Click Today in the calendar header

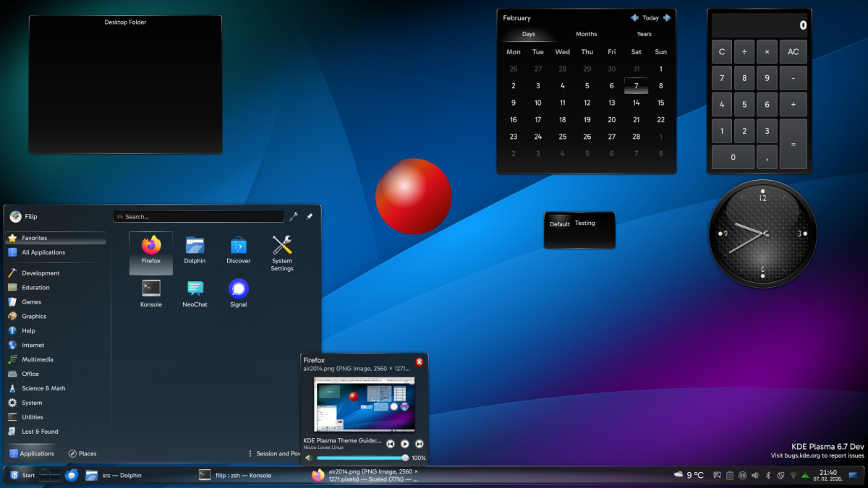coord(650,18)
